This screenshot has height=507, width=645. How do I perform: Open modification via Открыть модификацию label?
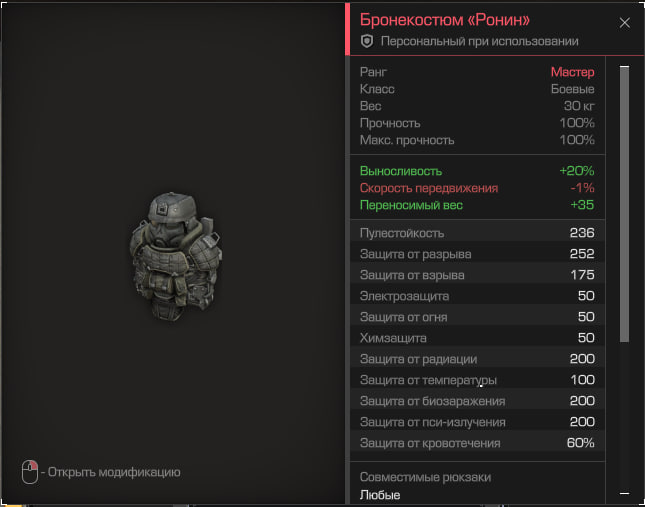[116, 471]
